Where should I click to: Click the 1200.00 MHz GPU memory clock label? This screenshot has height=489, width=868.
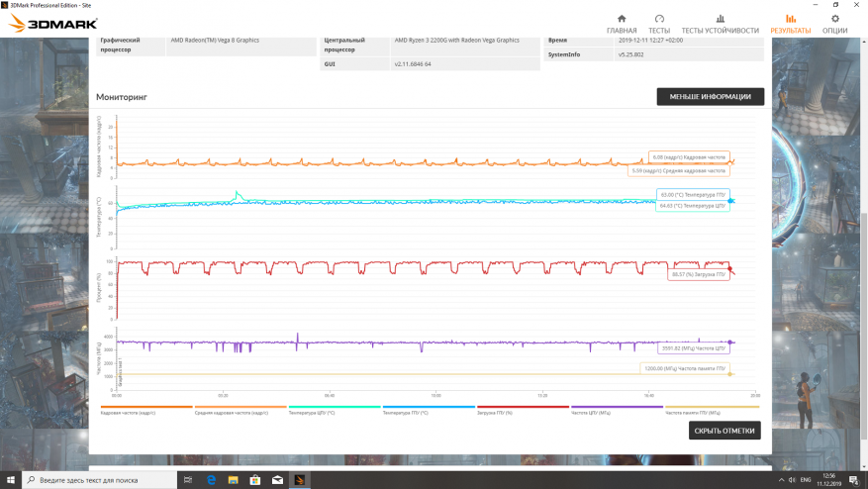pyautogui.click(x=685, y=368)
